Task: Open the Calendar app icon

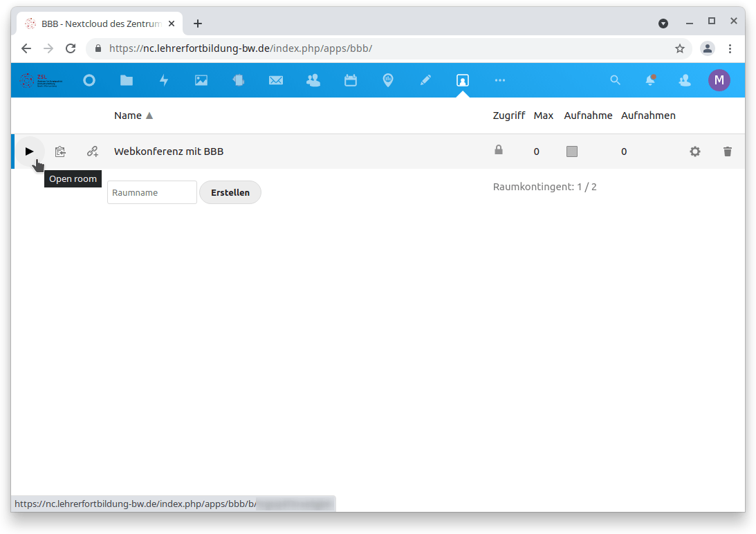Action: coord(351,80)
